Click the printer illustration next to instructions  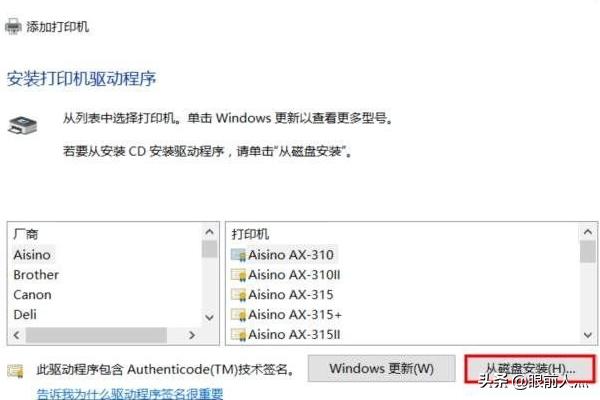(x=23, y=126)
